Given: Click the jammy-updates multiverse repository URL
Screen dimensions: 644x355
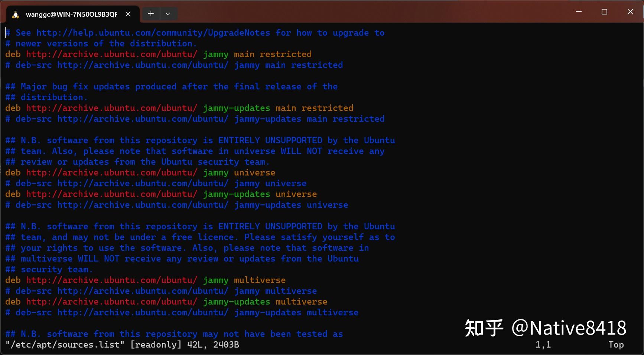Looking at the screenshot, I should pos(111,302).
